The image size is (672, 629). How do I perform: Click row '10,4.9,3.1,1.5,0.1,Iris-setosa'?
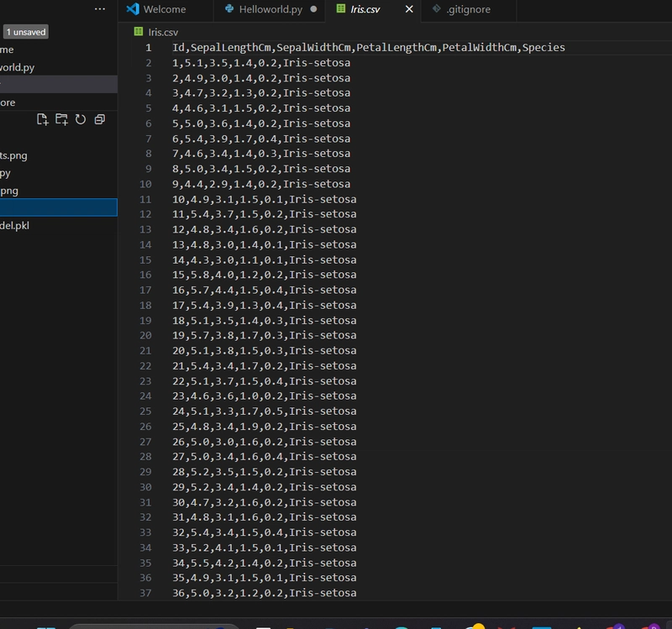[x=265, y=199]
